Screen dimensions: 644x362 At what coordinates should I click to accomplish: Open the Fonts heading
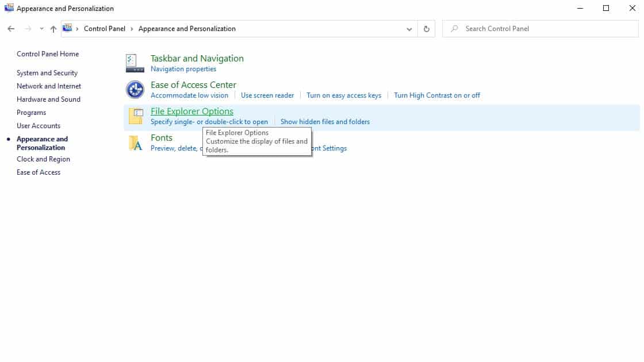[162, 137]
